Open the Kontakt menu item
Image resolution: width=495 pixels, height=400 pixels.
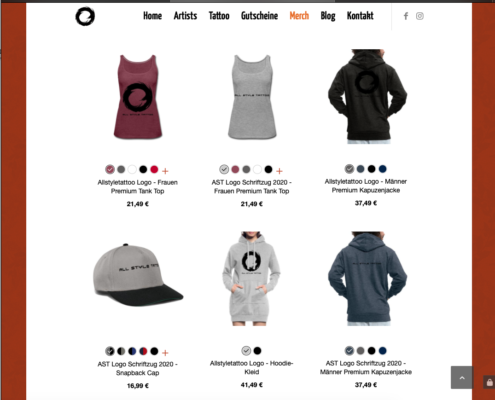[x=360, y=16]
